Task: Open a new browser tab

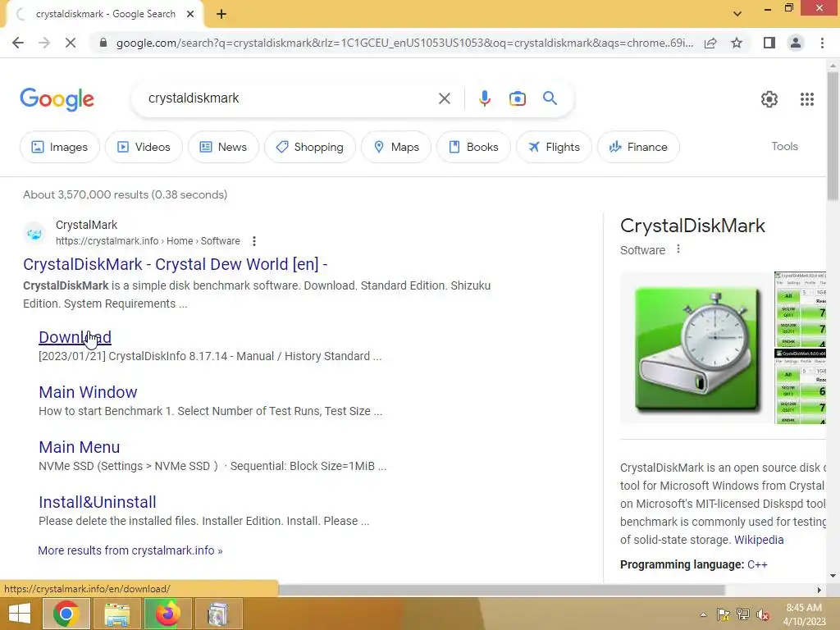Action: click(x=221, y=15)
